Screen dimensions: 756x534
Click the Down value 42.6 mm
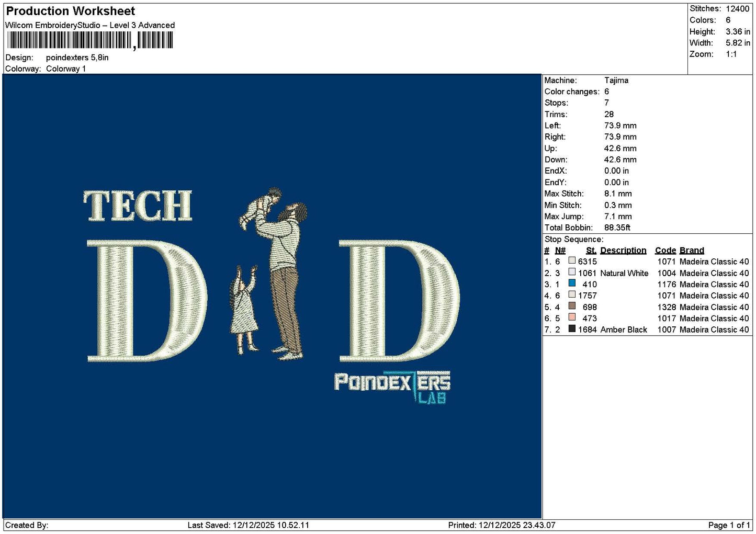tap(620, 160)
